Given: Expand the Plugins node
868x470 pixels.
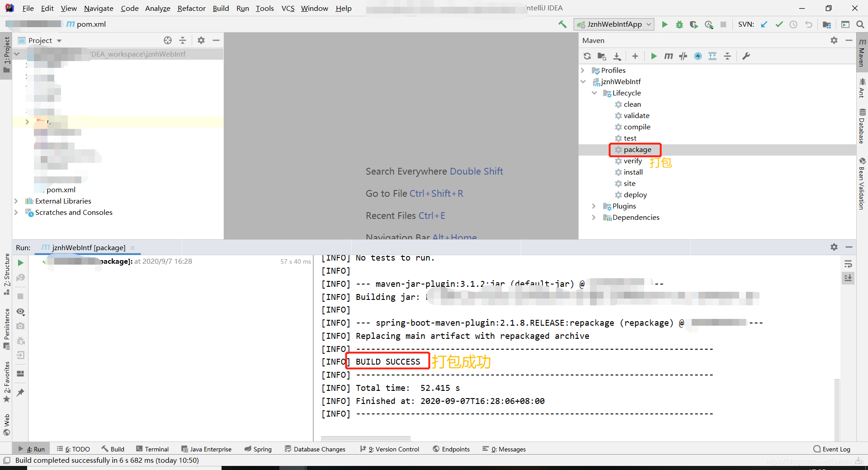Looking at the screenshot, I should click(594, 206).
